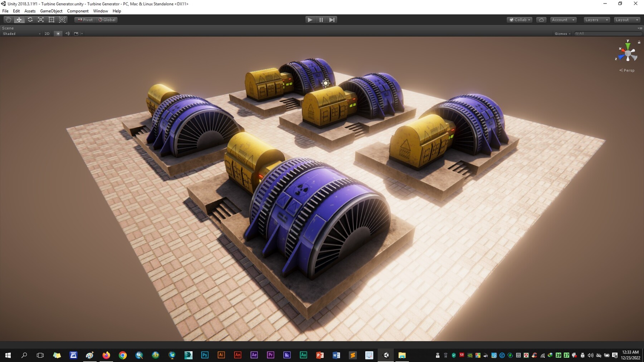
Task: Expand the Layout dropdown
Action: click(x=627, y=20)
